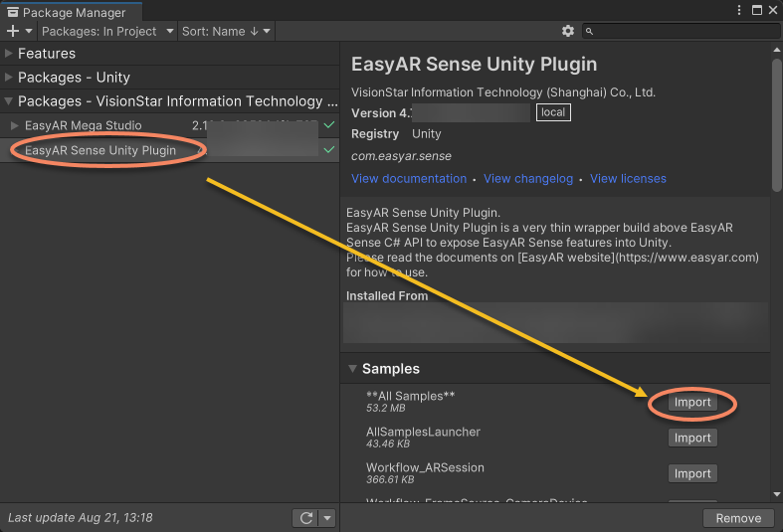Open the add package plus menu
The height and width of the screenshot is (532, 783).
pyautogui.click(x=19, y=31)
